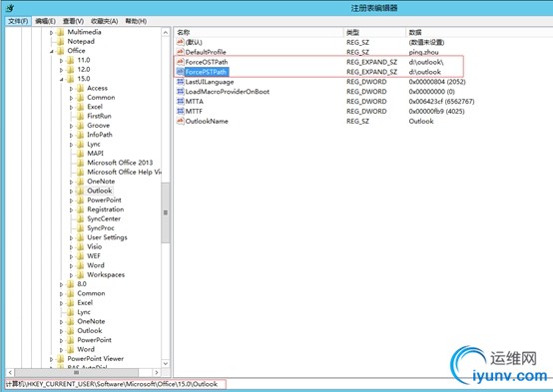The image size is (553, 392).
Task: Click the FirstRun folder icon
Action: pos(81,116)
